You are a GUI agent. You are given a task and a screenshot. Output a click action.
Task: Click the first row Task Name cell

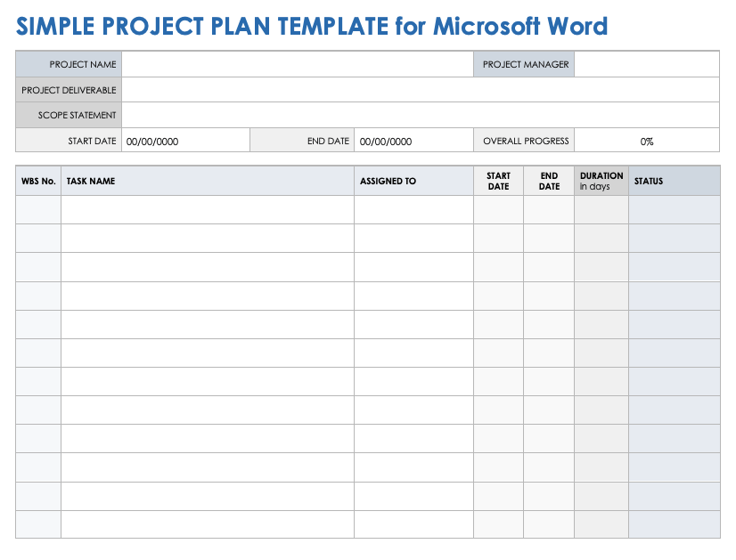click(x=207, y=210)
